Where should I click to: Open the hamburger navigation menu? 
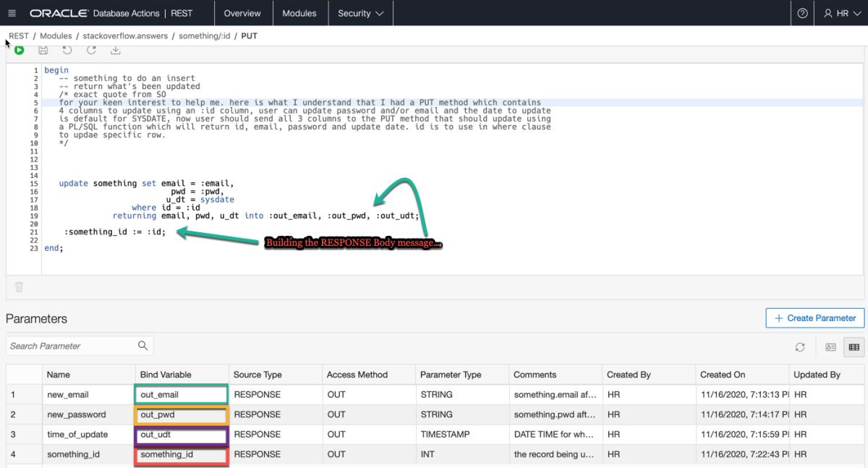(x=12, y=13)
